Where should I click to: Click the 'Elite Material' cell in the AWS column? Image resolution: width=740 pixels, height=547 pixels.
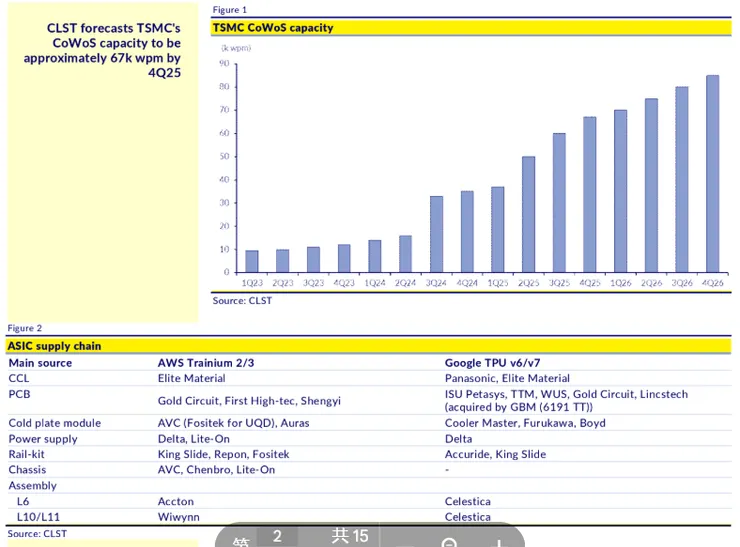192,379
